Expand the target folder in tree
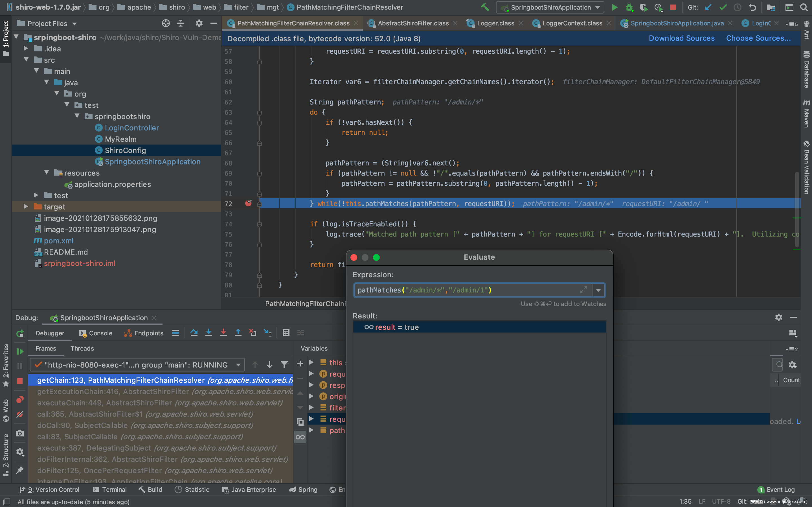 (x=26, y=207)
